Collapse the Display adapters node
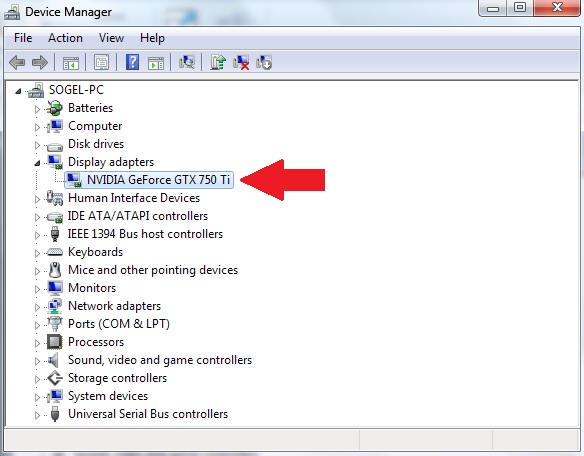Viewport: 584px width, 456px height. [37, 163]
